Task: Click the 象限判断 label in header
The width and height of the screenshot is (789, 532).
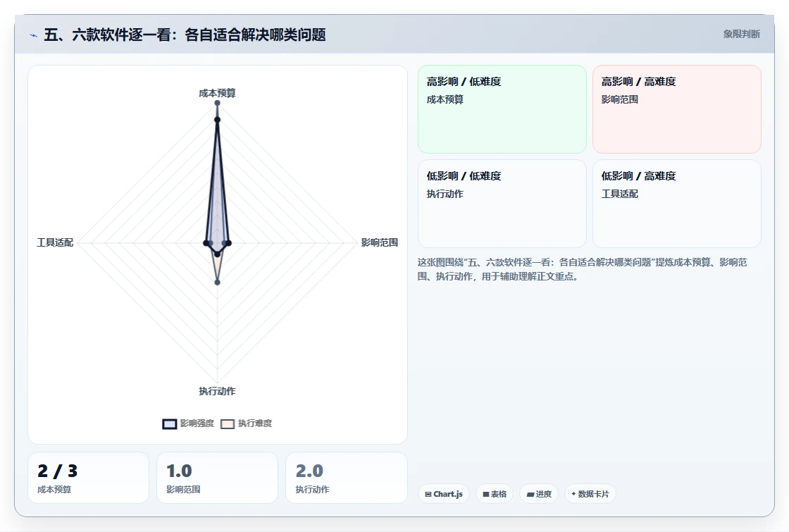Action: click(742, 35)
